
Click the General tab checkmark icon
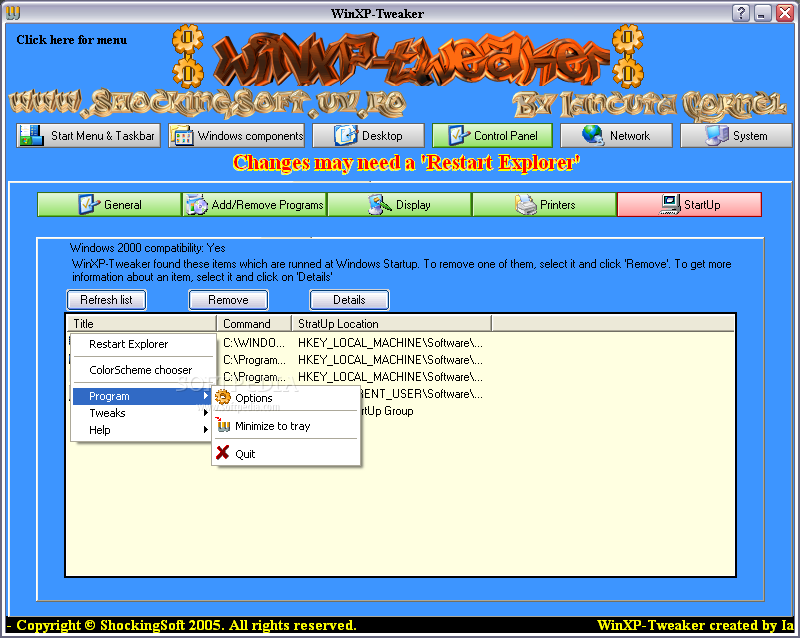click(x=89, y=205)
